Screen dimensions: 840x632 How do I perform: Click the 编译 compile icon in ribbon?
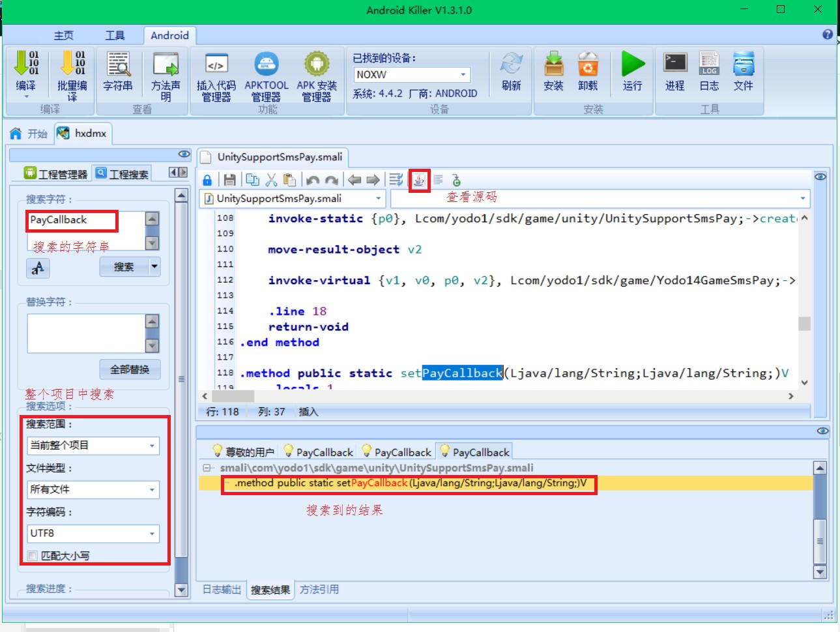[x=26, y=64]
